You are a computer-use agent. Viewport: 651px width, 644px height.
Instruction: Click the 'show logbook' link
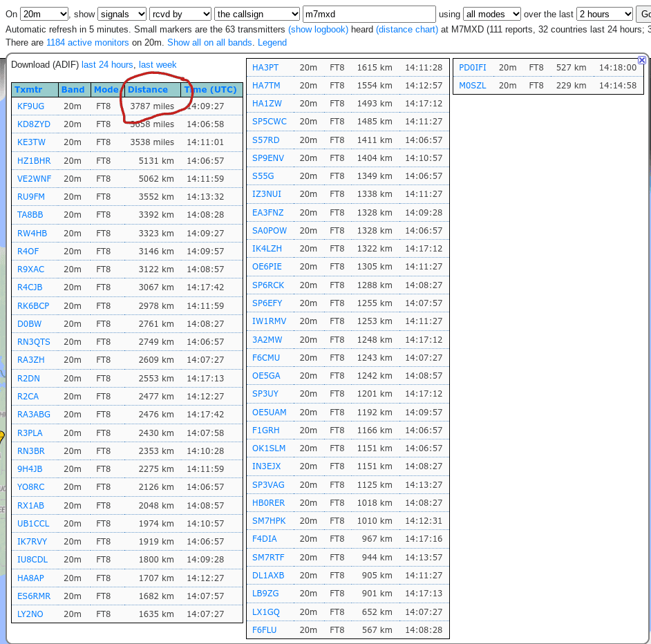pos(318,30)
